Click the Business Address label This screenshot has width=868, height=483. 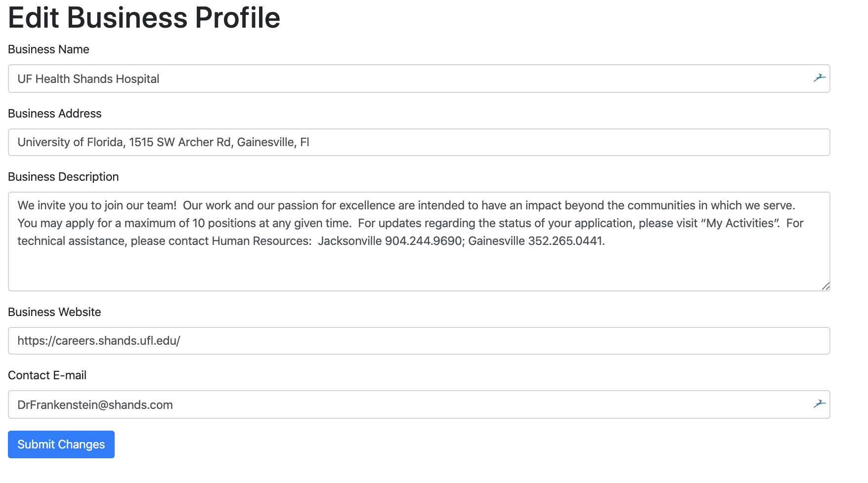[x=54, y=114]
